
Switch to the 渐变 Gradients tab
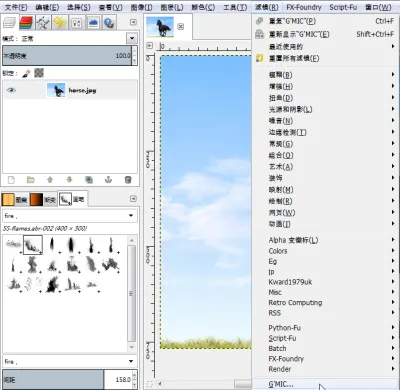point(43,199)
